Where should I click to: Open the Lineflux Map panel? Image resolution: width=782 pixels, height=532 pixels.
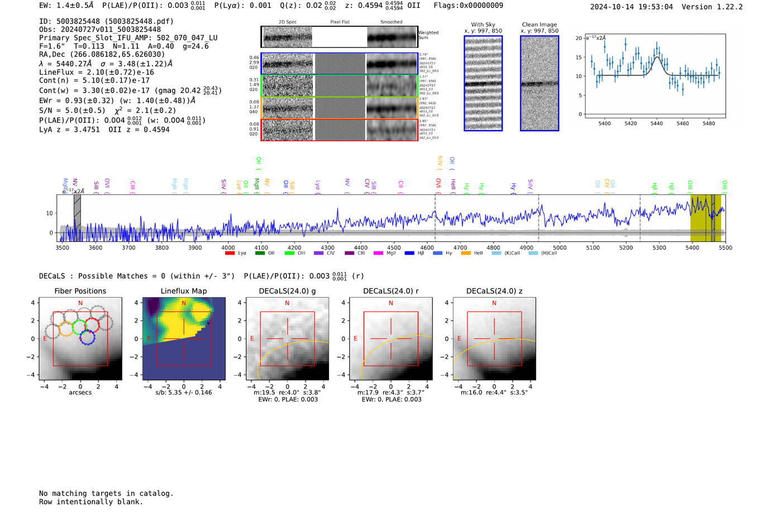click(184, 339)
